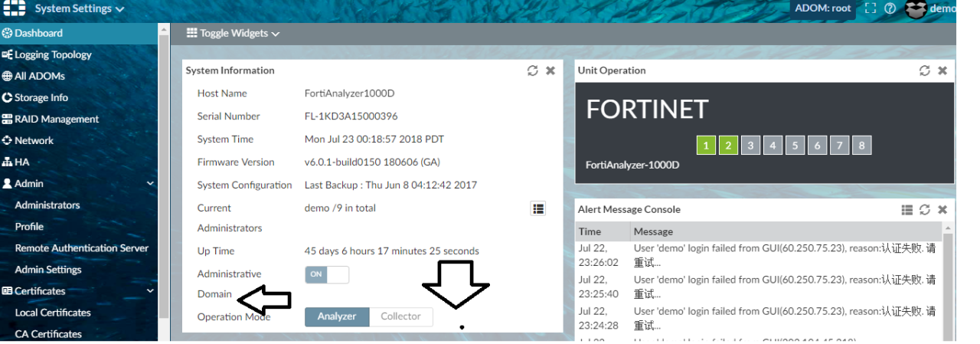
Task: Close the Unit Operation widget
Action: pos(942,70)
